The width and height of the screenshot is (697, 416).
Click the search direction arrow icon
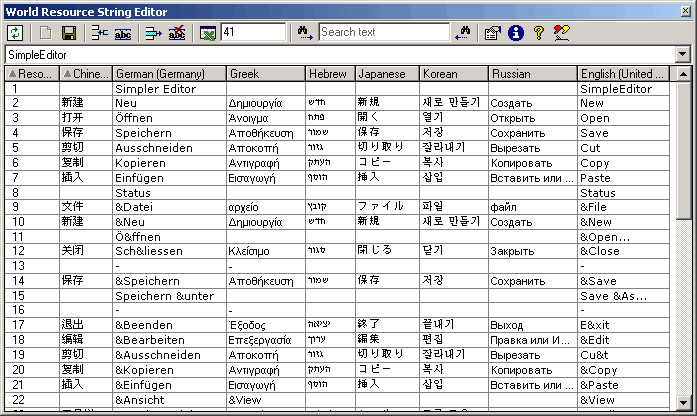pos(462,32)
